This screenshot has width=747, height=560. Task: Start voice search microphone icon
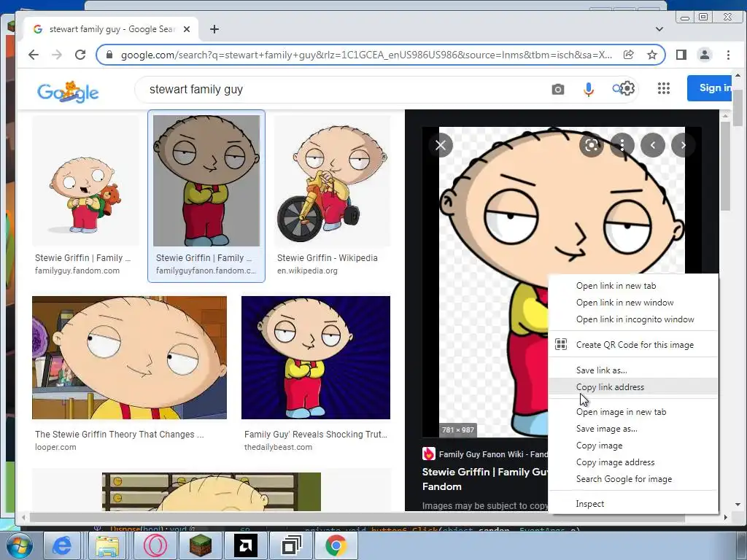(589, 89)
